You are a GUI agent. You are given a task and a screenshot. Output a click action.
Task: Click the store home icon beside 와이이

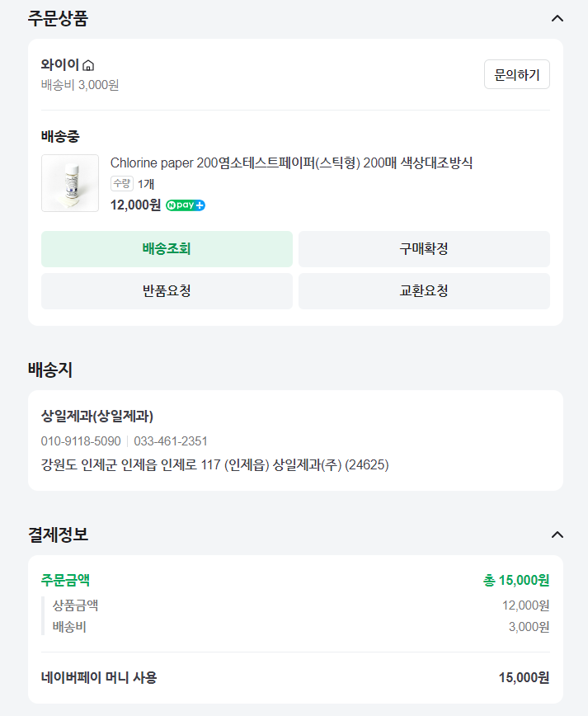[x=89, y=65]
